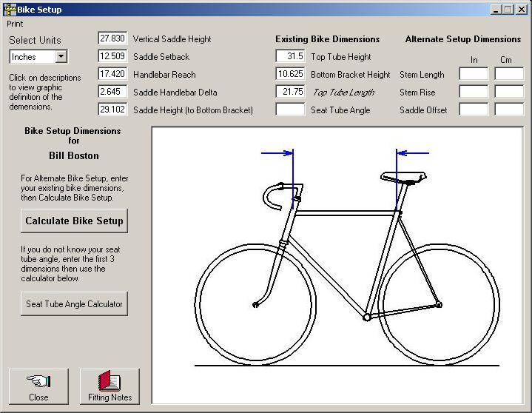The image size is (532, 413).
Task: Click the bicycle diagram saddle
Action: click(x=403, y=177)
